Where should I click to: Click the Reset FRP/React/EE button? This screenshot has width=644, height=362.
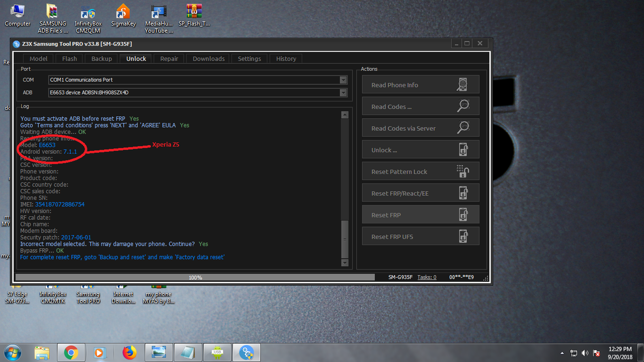421,193
